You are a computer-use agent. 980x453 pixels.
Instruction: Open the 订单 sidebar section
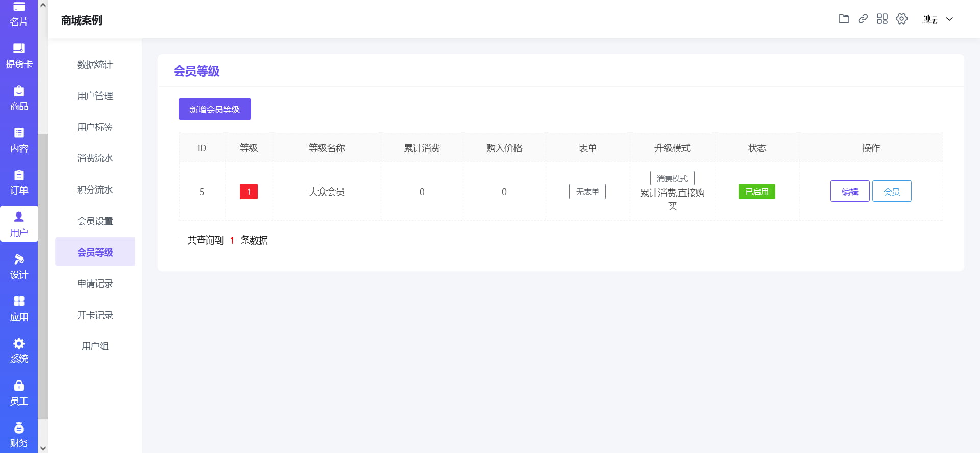(19, 183)
